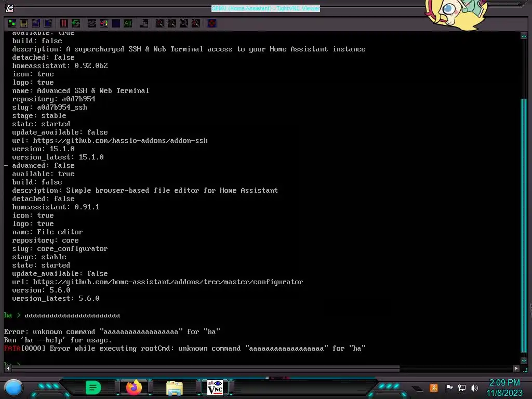The image size is (532, 399).
Task: Click the file editor description line
Action: [145, 190]
